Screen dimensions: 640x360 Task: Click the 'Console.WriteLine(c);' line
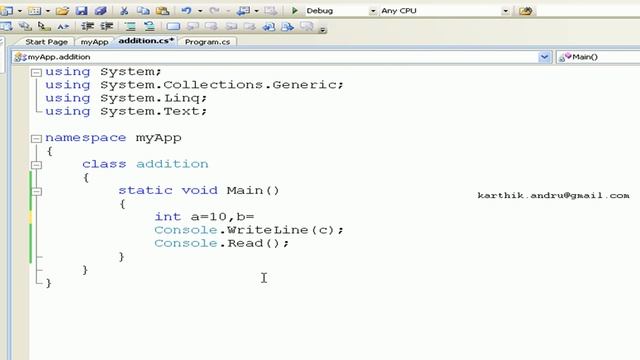(249, 230)
